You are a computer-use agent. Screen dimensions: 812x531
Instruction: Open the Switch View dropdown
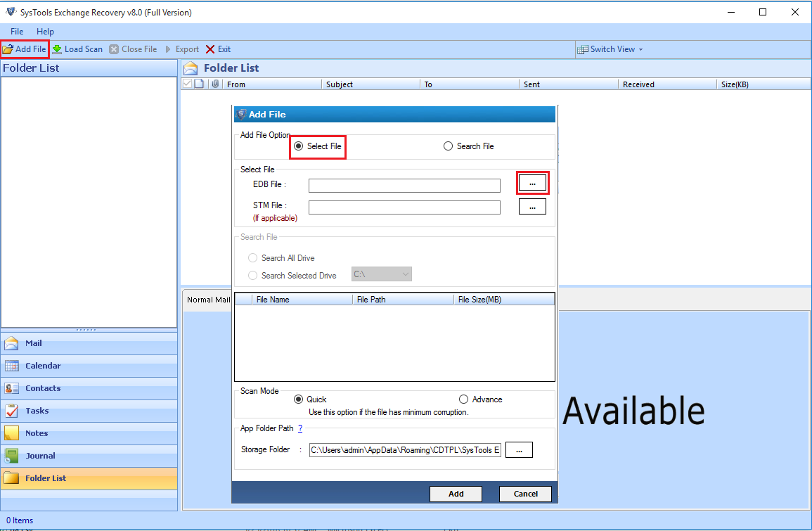click(610, 49)
